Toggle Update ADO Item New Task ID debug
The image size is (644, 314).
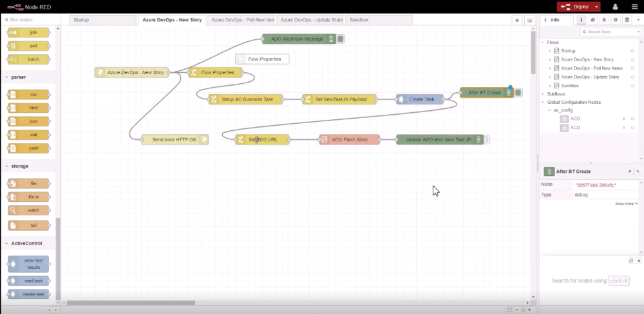click(x=486, y=140)
